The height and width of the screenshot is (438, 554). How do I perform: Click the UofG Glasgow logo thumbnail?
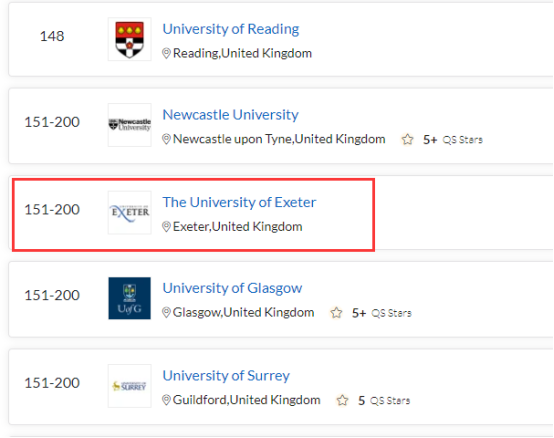pos(130,298)
